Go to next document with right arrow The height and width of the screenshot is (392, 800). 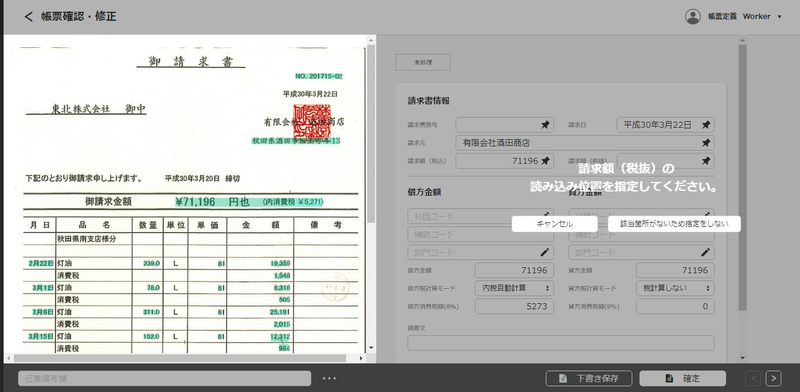[773, 378]
